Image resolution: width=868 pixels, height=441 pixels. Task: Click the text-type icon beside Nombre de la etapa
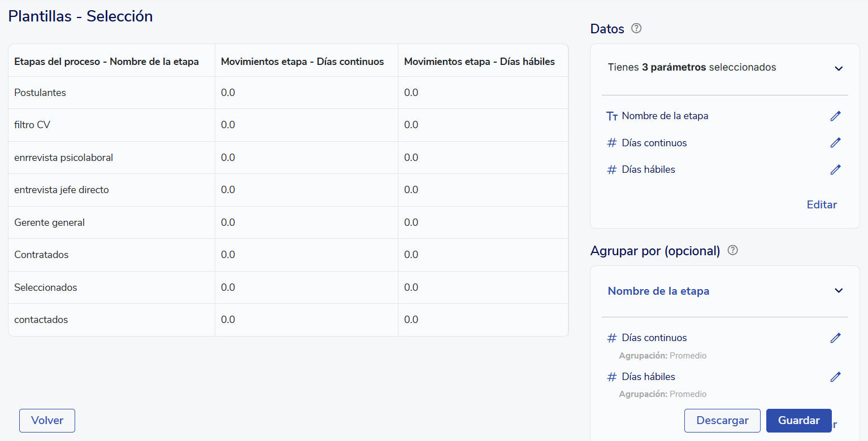pyautogui.click(x=611, y=116)
